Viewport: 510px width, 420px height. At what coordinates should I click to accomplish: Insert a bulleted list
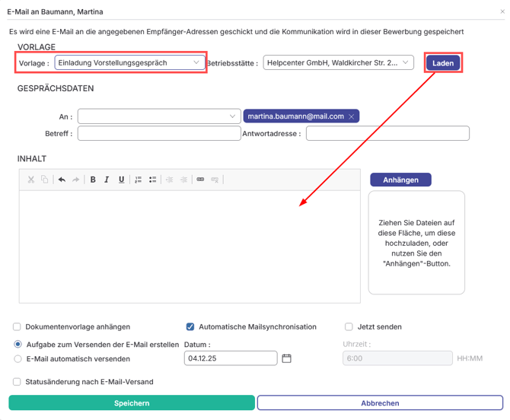point(152,180)
